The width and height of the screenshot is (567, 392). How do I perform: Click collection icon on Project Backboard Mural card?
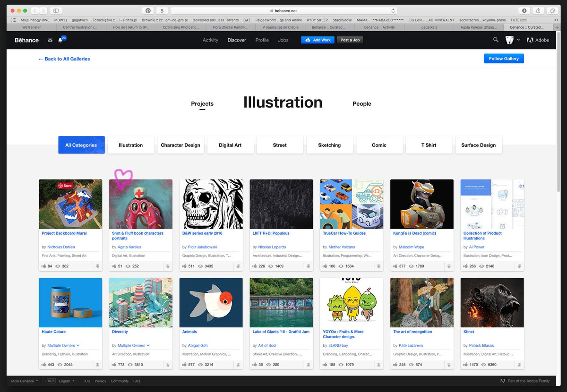[97, 266]
